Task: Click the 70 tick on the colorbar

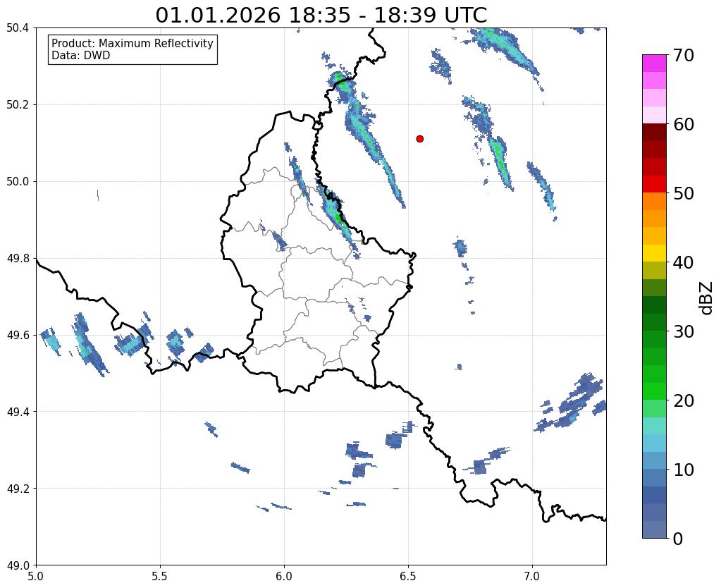Action: coord(684,55)
